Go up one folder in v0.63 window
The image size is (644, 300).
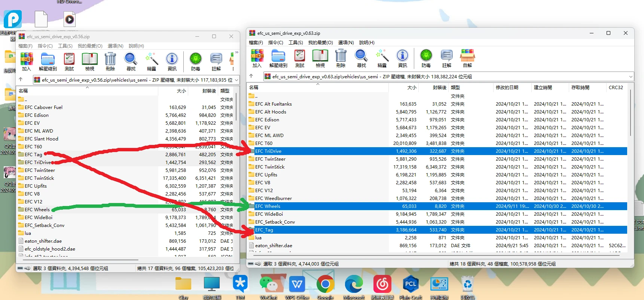click(x=251, y=76)
